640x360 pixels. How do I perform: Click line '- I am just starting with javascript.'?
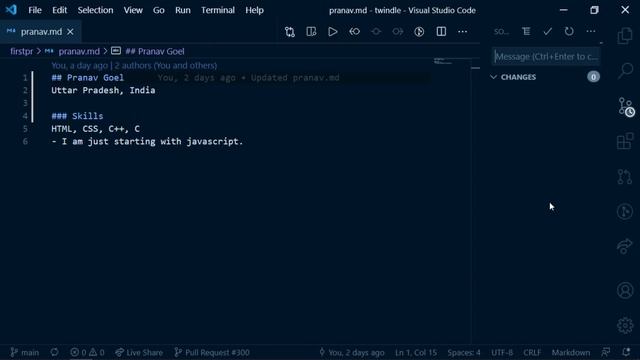(147, 142)
